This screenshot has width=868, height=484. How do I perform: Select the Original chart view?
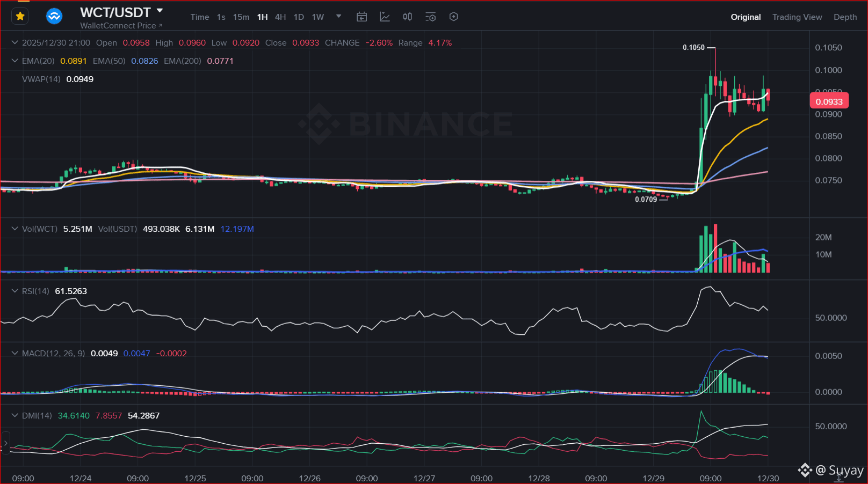pyautogui.click(x=746, y=17)
